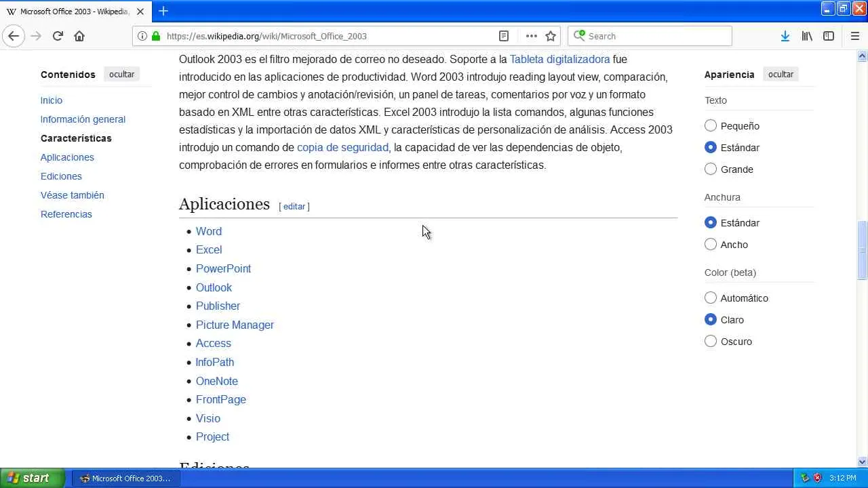Show the browser sidebar
This screenshot has height=488, width=868.
pyautogui.click(x=829, y=36)
